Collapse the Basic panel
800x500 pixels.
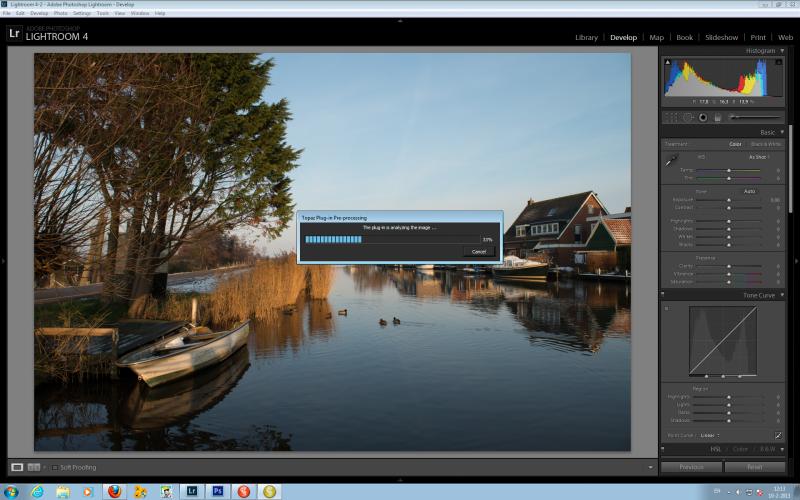coord(782,132)
